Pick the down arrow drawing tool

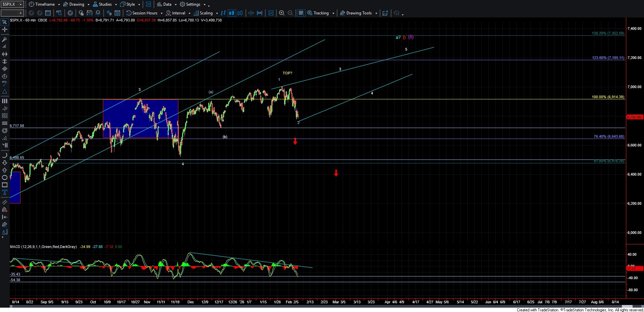[x=5, y=163]
